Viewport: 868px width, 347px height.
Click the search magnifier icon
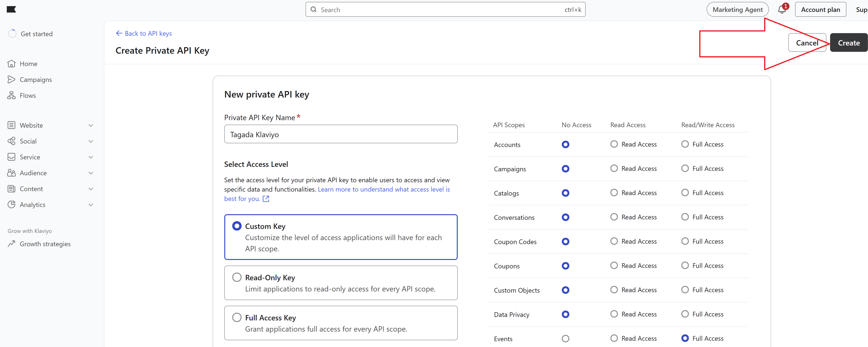pos(313,9)
